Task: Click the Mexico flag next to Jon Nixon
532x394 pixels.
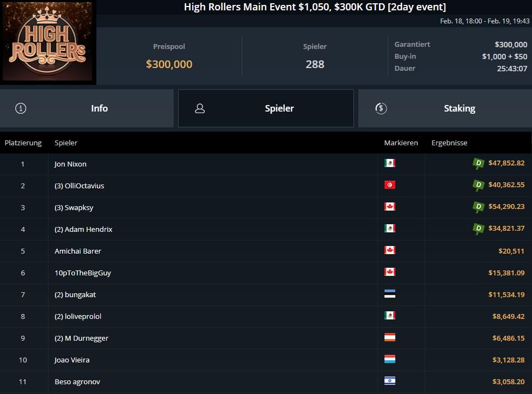Action: coord(389,163)
